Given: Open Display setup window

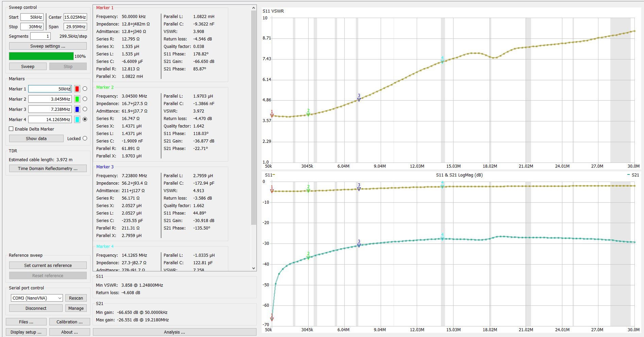Looking at the screenshot, I should point(26,332).
